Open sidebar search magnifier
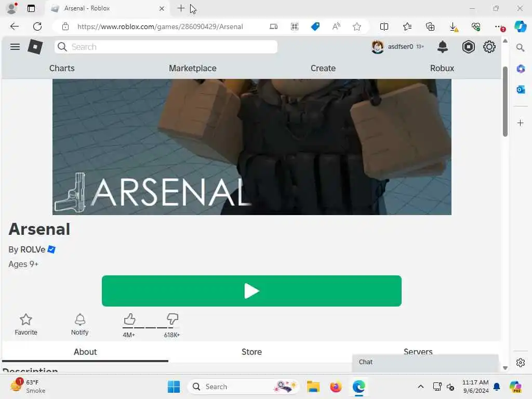The height and width of the screenshot is (399, 532). (520, 48)
